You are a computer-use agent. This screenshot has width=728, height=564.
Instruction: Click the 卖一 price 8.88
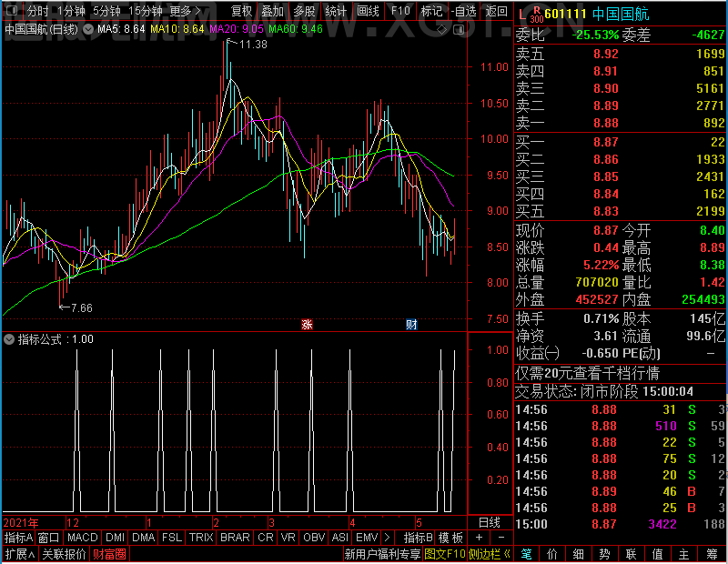[x=606, y=124]
